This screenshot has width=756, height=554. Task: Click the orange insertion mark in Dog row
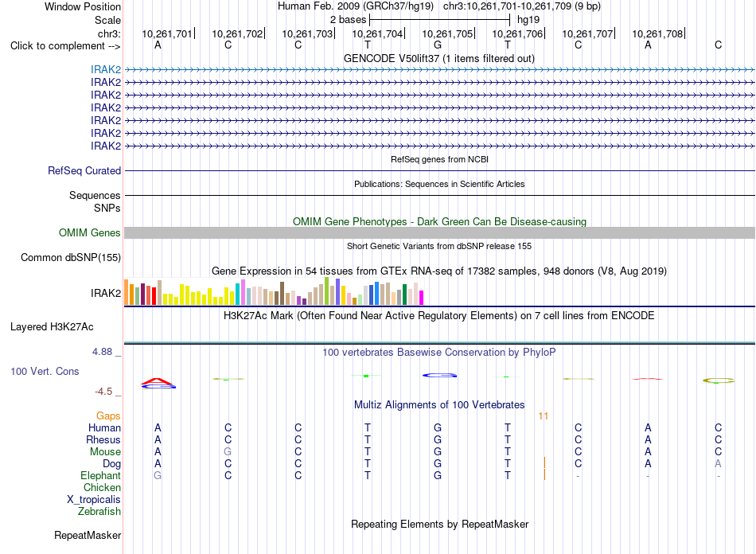544,463
